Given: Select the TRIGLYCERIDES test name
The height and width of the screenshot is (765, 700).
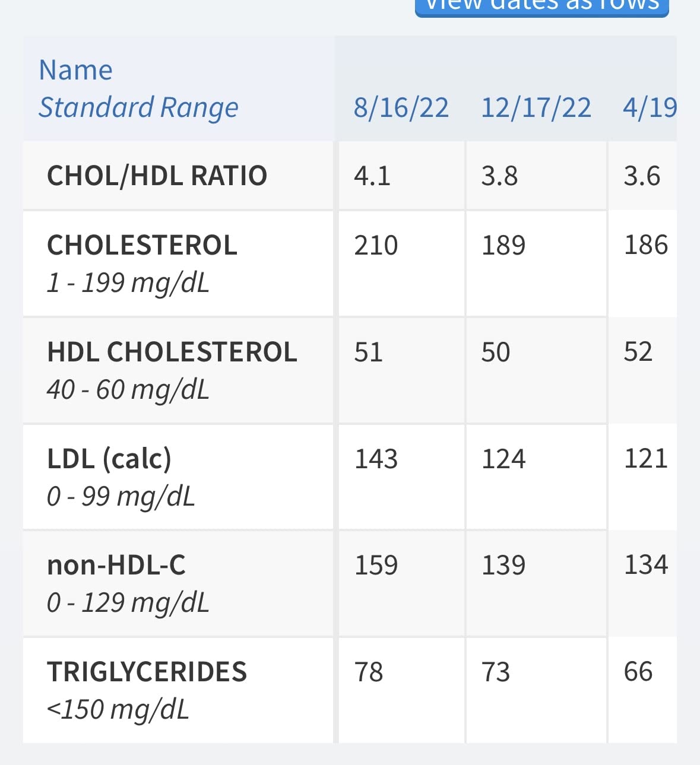Looking at the screenshot, I should [x=147, y=672].
